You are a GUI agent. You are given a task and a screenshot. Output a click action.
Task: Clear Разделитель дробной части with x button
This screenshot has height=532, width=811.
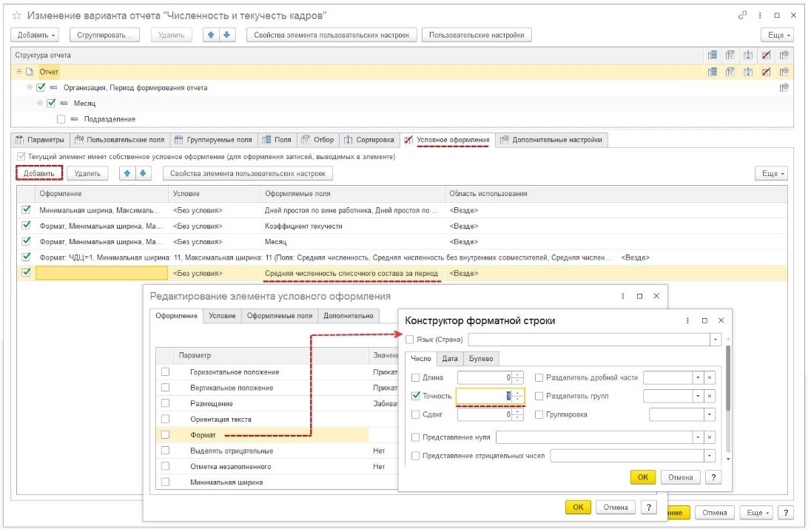[710, 377]
